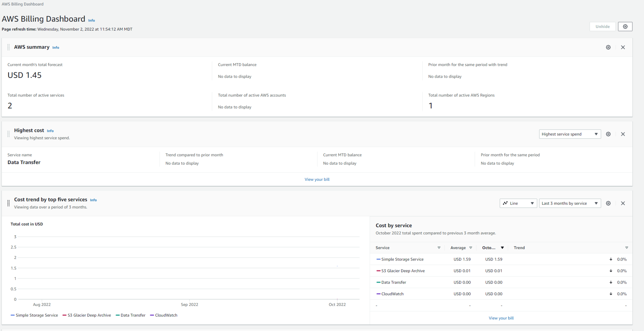This screenshot has height=331, width=644.
Task: Expand the Highest service spend dropdown
Action: point(570,134)
